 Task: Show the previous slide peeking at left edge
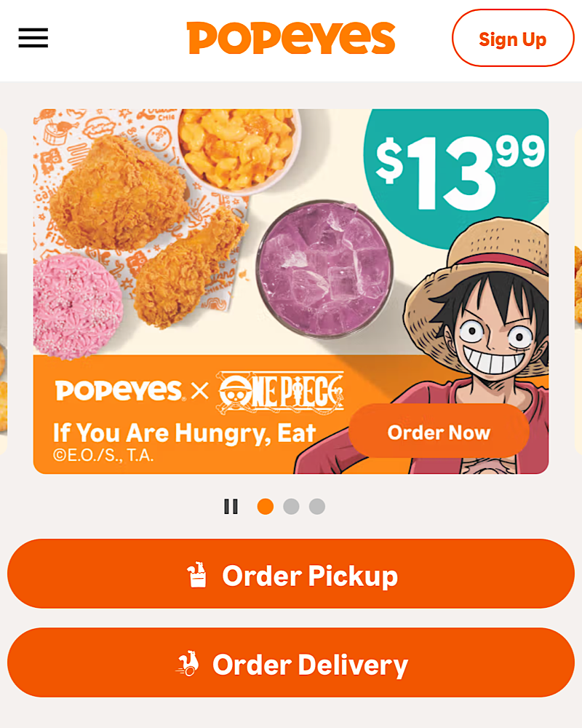point(4,293)
